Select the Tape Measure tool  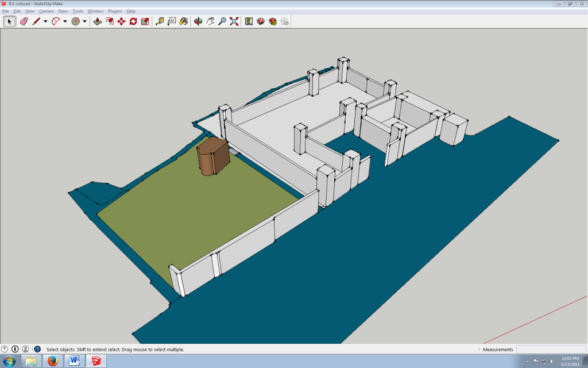click(160, 21)
